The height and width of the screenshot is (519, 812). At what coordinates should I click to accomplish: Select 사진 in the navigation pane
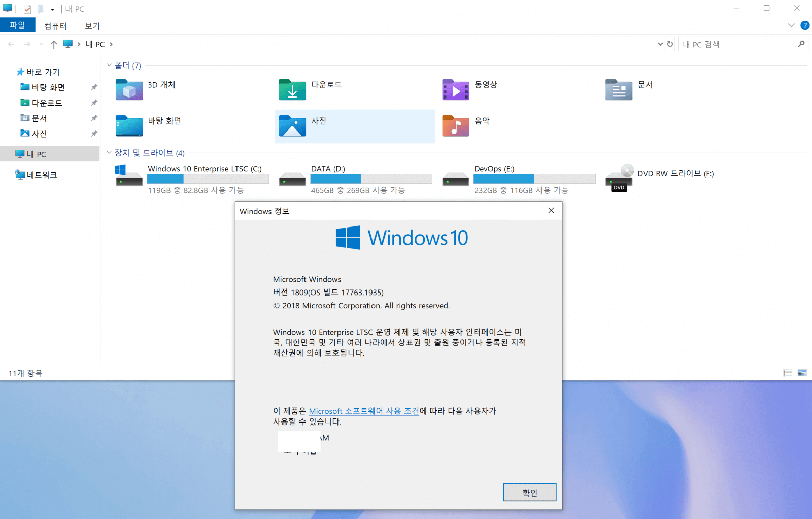[39, 133]
